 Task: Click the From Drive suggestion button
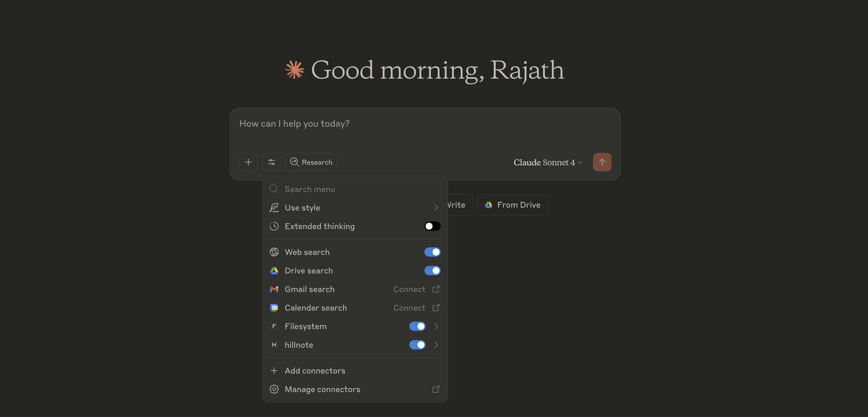pos(512,204)
